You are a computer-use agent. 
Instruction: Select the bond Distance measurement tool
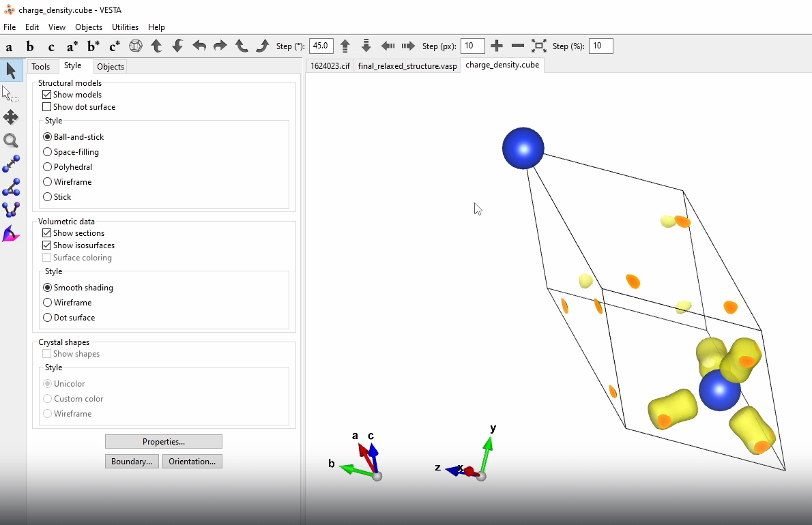11,164
